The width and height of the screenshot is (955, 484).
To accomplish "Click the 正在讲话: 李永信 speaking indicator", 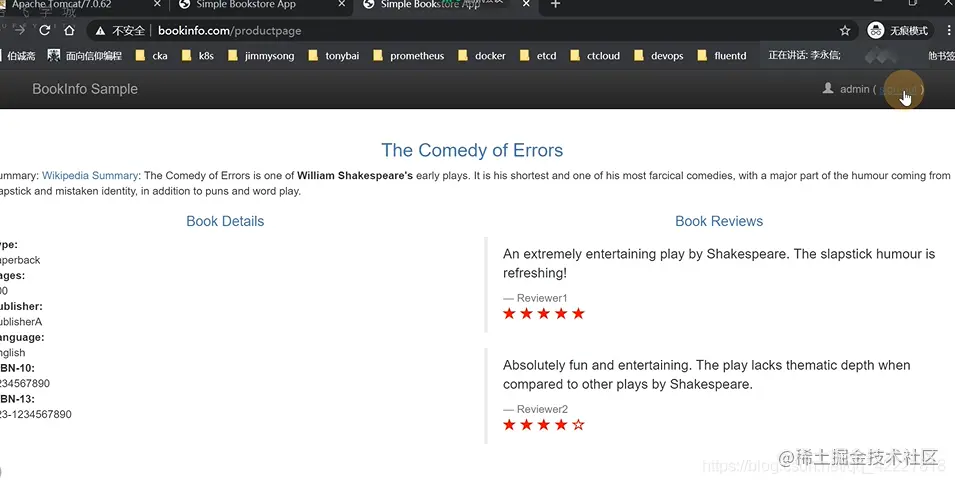I will pos(804,55).
